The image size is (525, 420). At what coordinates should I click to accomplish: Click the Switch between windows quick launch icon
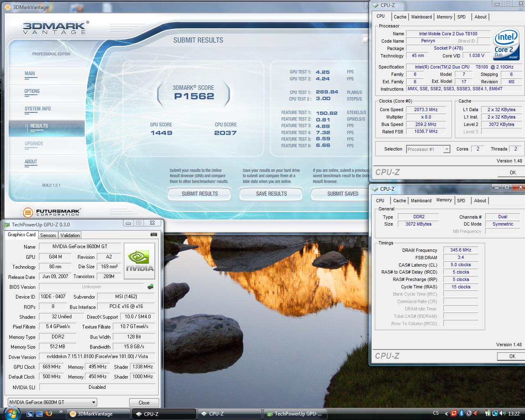click(x=30, y=413)
